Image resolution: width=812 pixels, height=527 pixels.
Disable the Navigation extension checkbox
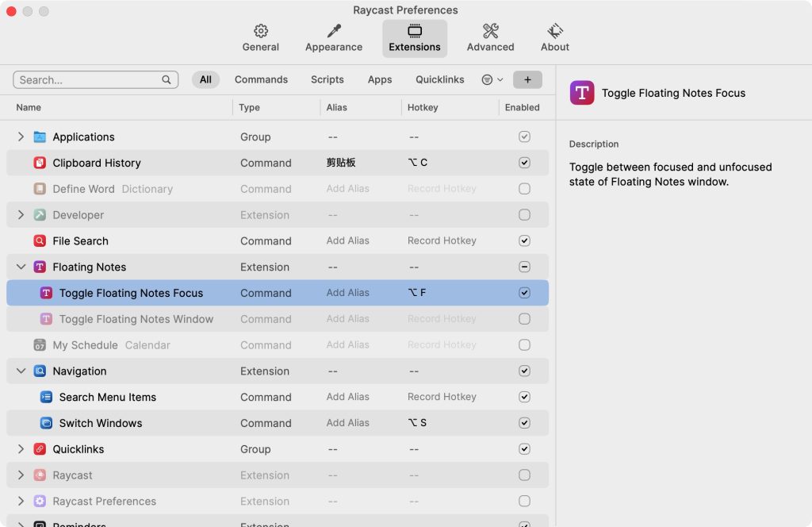[x=524, y=371]
